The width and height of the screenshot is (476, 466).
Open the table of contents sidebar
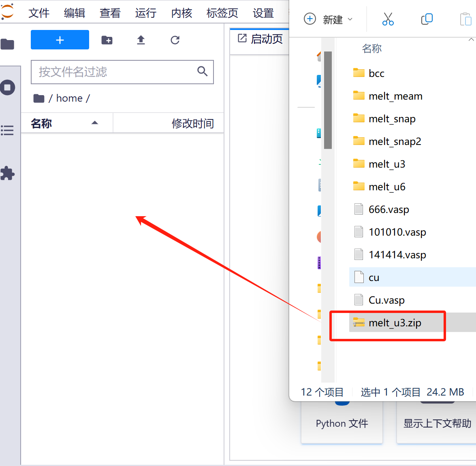tap(8, 130)
